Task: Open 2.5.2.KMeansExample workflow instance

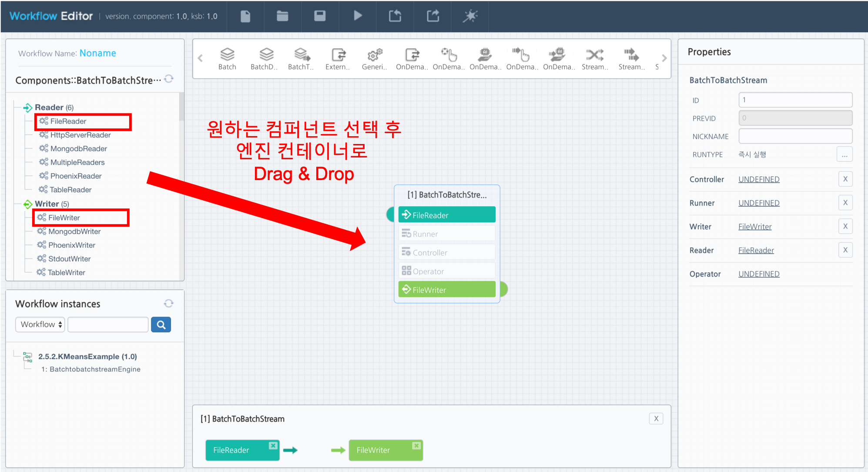Action: click(87, 357)
